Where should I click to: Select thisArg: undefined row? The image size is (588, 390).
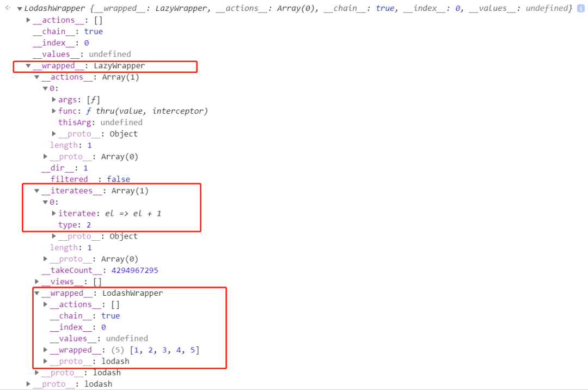100,123
